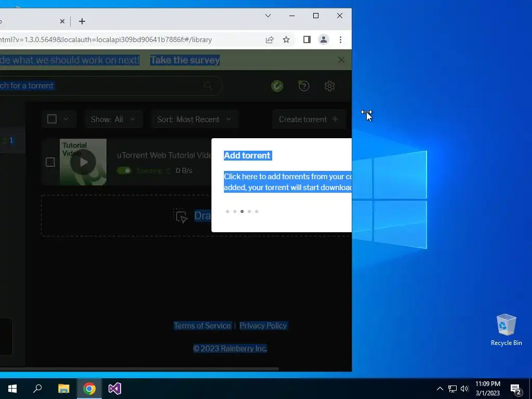Launch Visual Studio from the taskbar
Viewport: 532px width, 399px height.
click(x=115, y=389)
